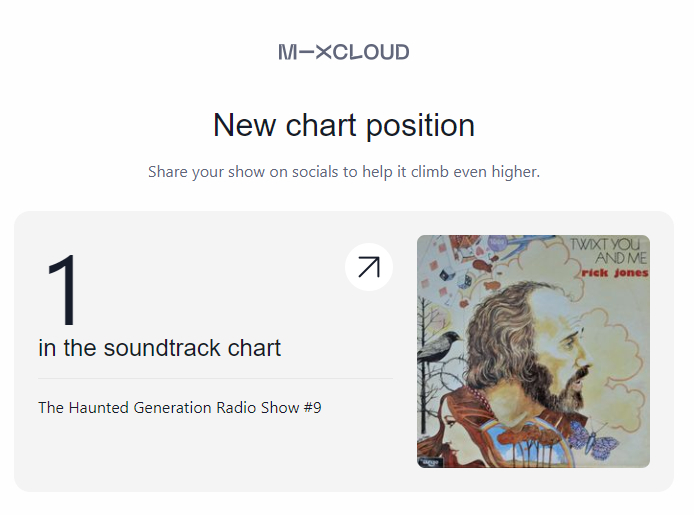Image resolution: width=694 pixels, height=515 pixels.
Task: Click the Mixcloud logo at top
Action: pyautogui.click(x=344, y=52)
